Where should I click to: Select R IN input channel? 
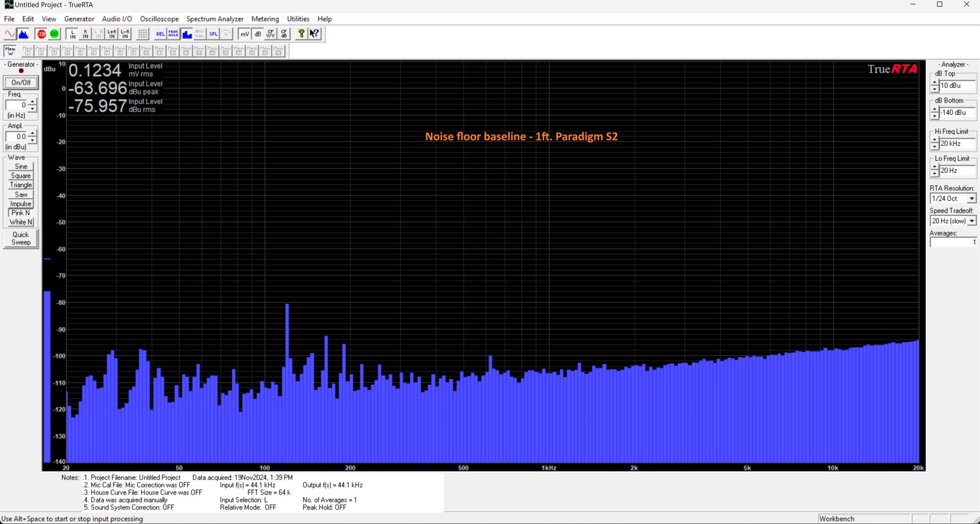pyautogui.click(x=86, y=34)
